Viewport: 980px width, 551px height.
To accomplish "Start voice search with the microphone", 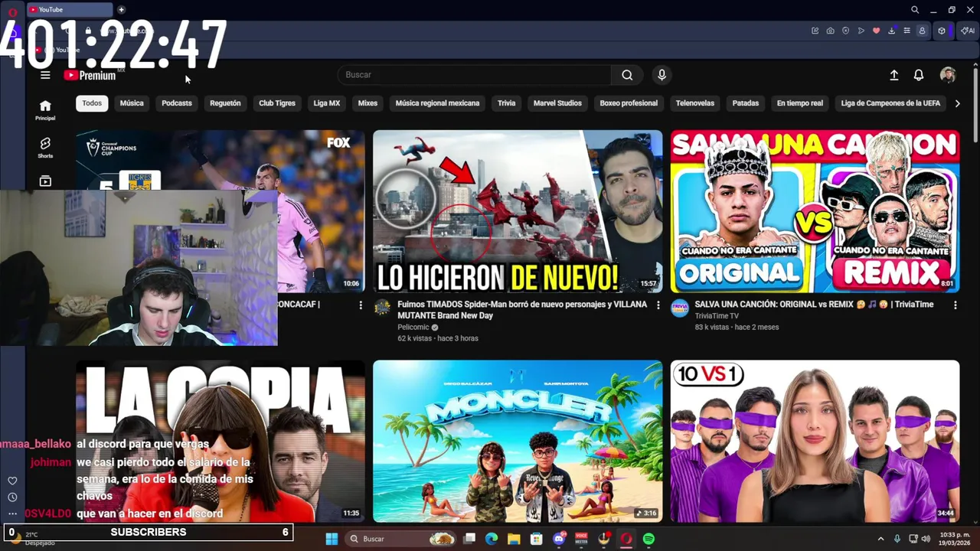I will point(661,75).
